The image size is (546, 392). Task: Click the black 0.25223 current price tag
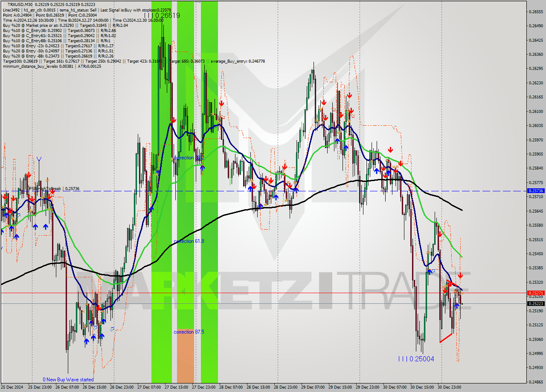[536, 304]
